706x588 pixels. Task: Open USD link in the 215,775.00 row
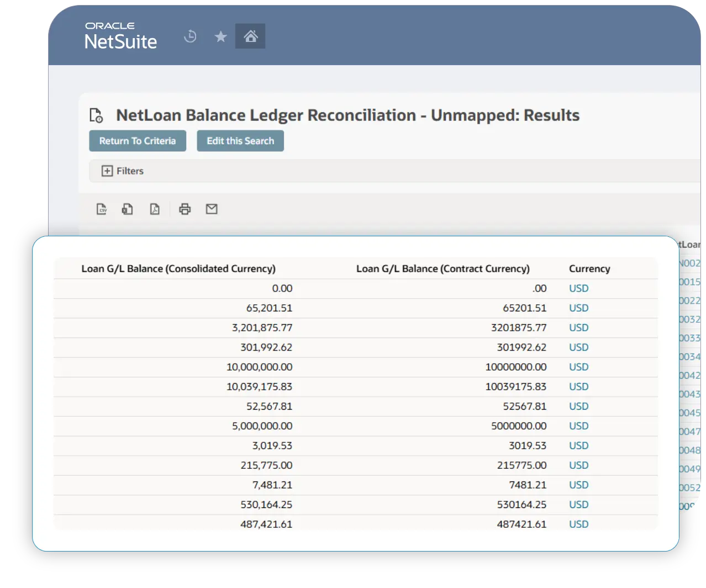click(x=579, y=465)
